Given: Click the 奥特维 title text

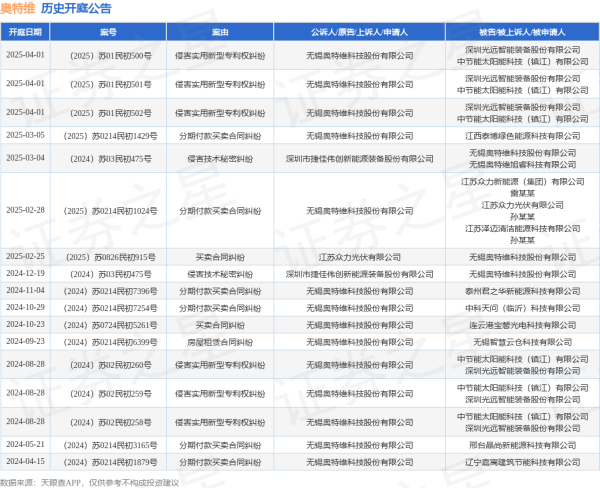Looking at the screenshot, I should coord(18,8).
